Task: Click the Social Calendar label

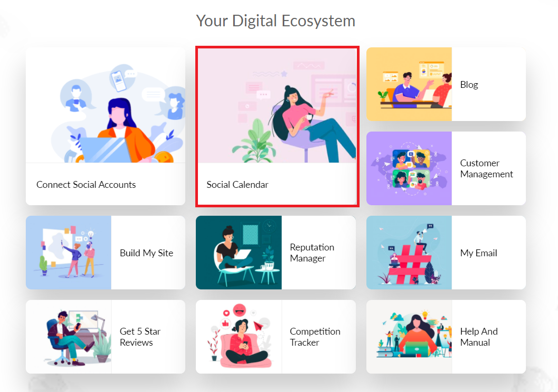Action: click(237, 185)
